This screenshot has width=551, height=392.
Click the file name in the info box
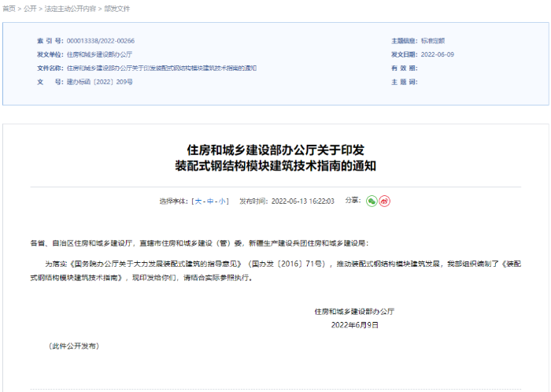point(161,68)
